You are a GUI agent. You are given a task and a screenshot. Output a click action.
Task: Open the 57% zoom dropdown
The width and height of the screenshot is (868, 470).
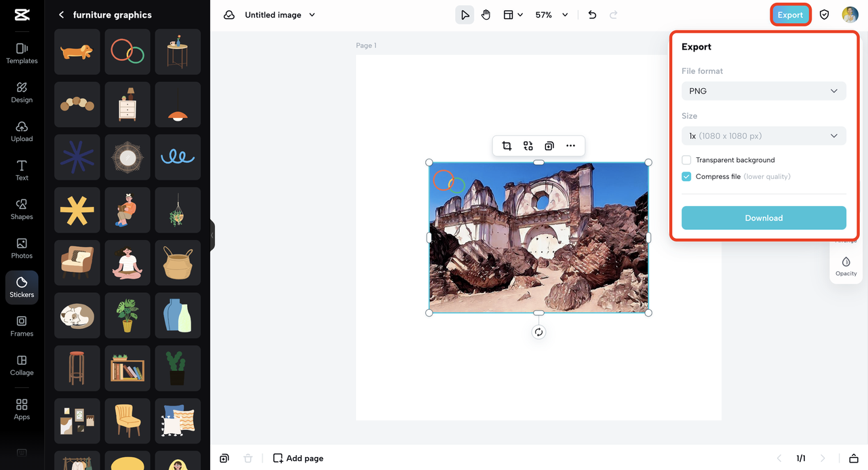551,15
